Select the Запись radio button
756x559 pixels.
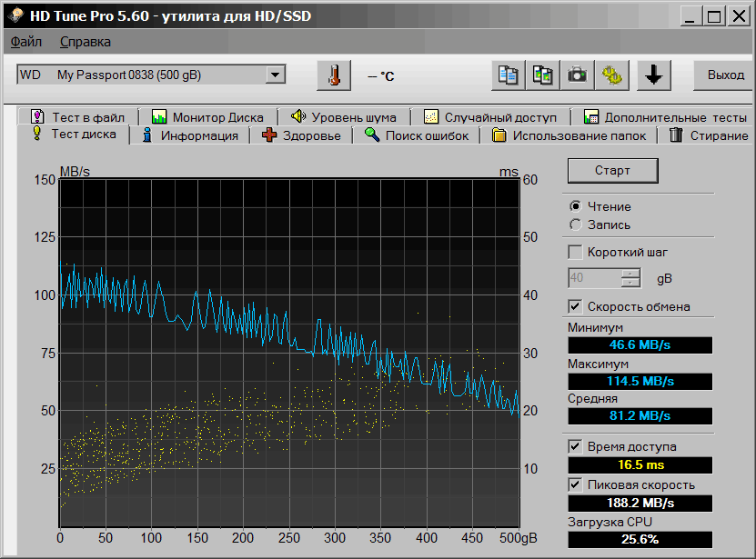[575, 225]
